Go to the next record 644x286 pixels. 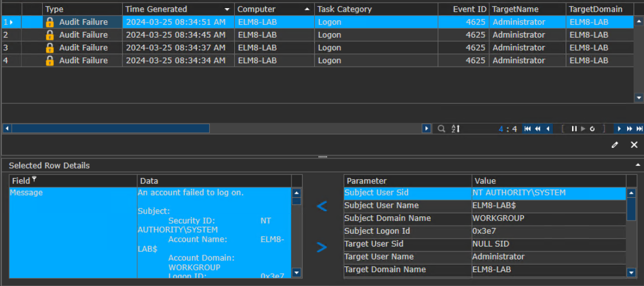click(x=619, y=129)
